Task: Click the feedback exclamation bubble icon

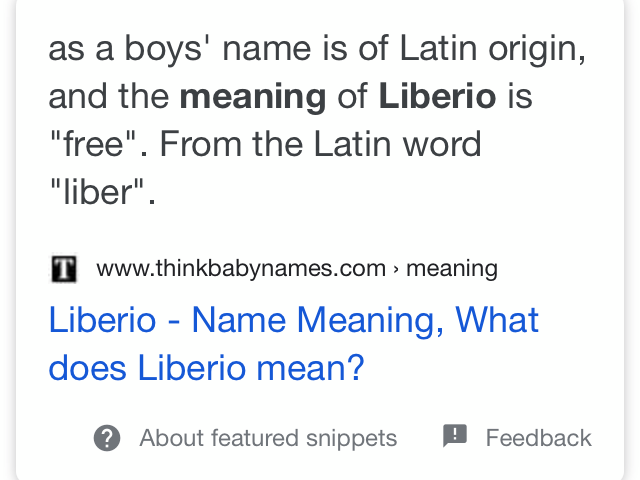Action: (x=455, y=436)
